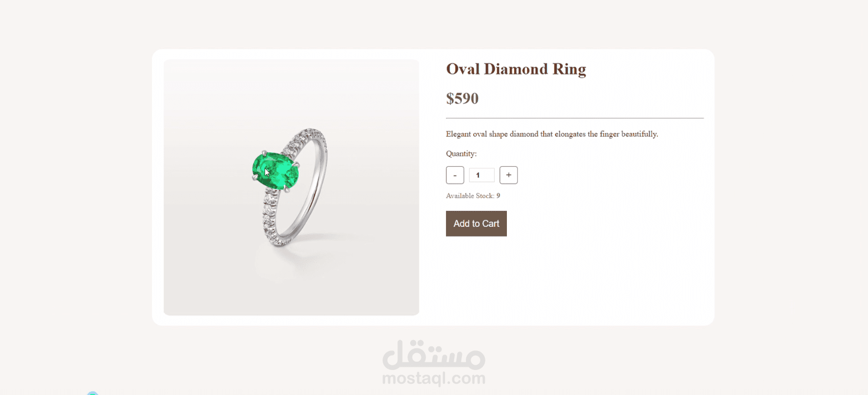Click the stock count number 9
Image resolution: width=868 pixels, height=395 pixels.
point(498,196)
